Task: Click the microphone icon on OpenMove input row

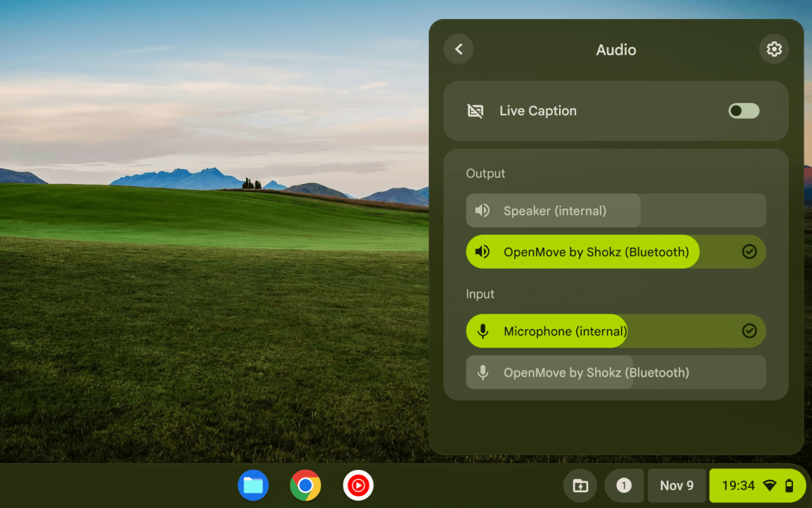Action: [x=482, y=372]
